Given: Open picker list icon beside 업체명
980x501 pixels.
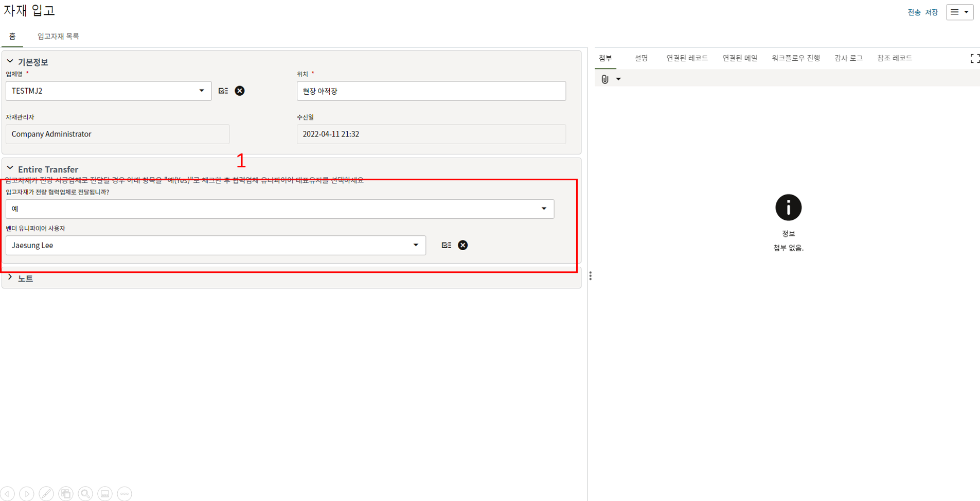Looking at the screenshot, I should point(223,91).
